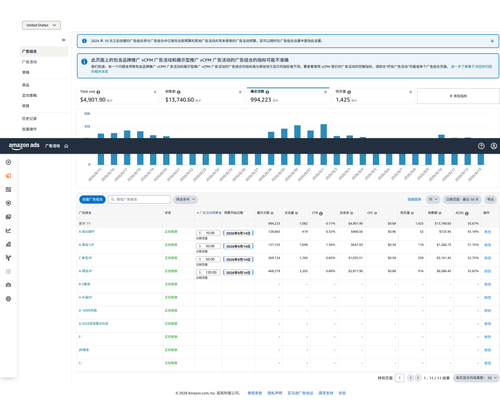Viewport: 500px width, 401px height.
Task: Click the dotted grid sidebar icon
Action: click(9, 271)
